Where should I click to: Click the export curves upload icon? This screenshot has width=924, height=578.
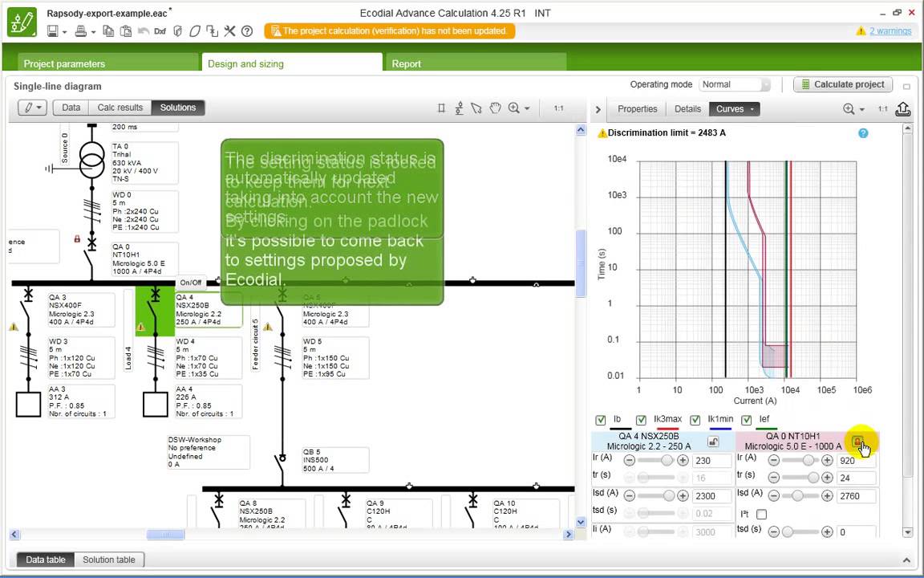903,109
